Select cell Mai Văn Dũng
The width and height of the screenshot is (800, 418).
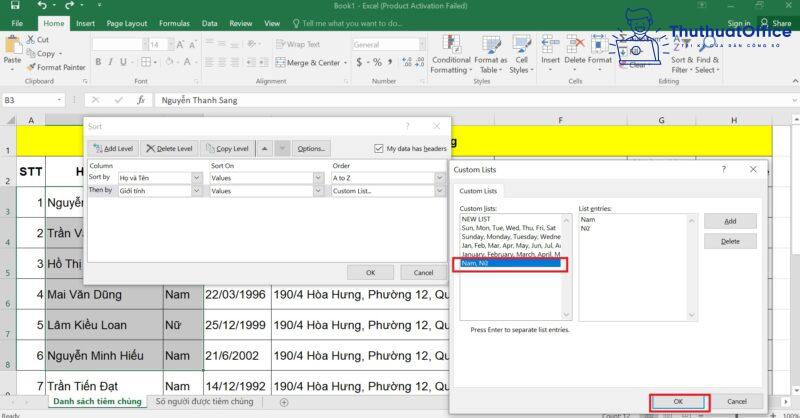(x=104, y=294)
